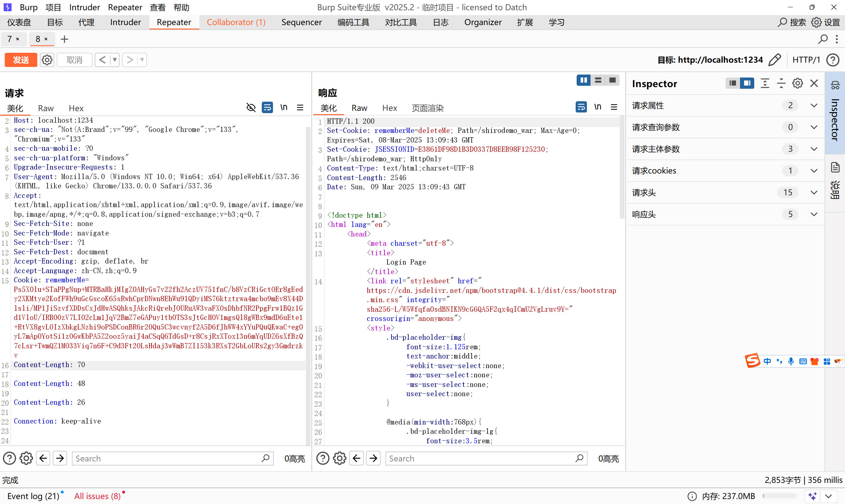The height and width of the screenshot is (504, 845).
Task: Open request search help icon
Action: (x=10, y=458)
